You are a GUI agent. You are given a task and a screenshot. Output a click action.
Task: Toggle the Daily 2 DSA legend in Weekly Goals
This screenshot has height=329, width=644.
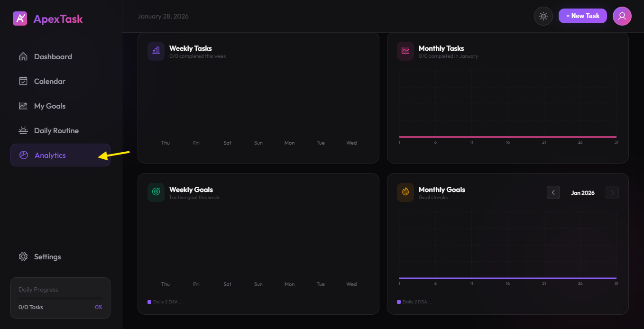165,302
